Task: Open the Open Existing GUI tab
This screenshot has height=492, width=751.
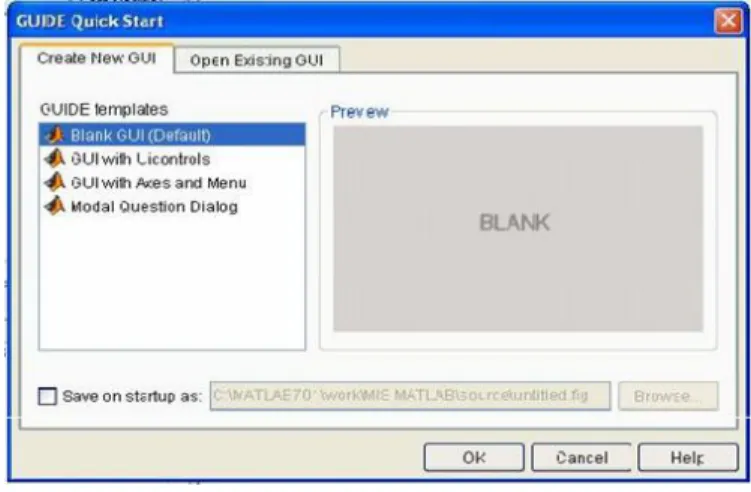Action: [x=257, y=60]
